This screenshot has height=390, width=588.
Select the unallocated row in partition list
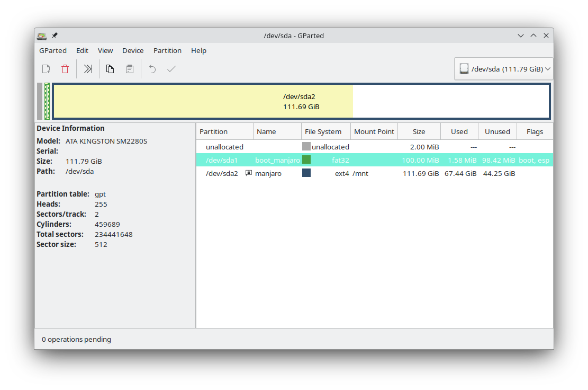coord(225,147)
